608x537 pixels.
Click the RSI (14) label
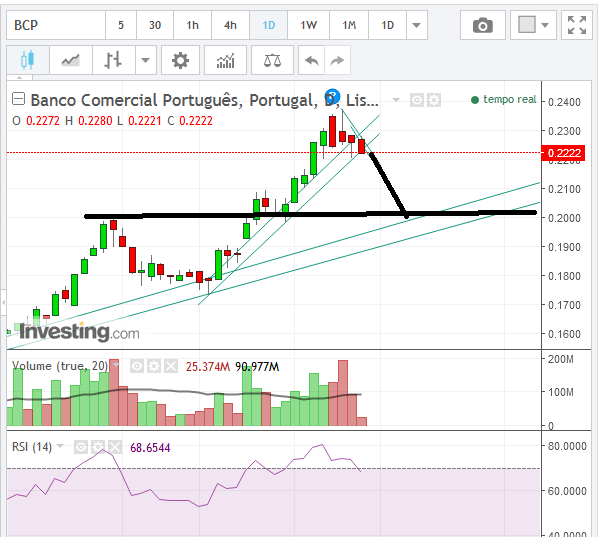(x=32, y=447)
